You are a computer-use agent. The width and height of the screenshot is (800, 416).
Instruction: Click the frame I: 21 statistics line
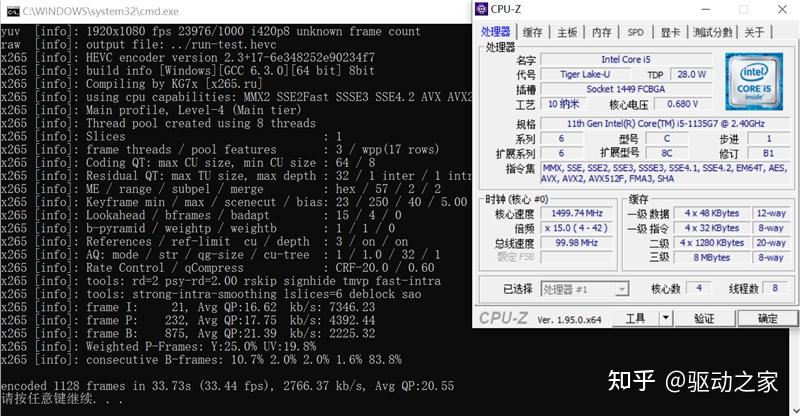[188, 307]
